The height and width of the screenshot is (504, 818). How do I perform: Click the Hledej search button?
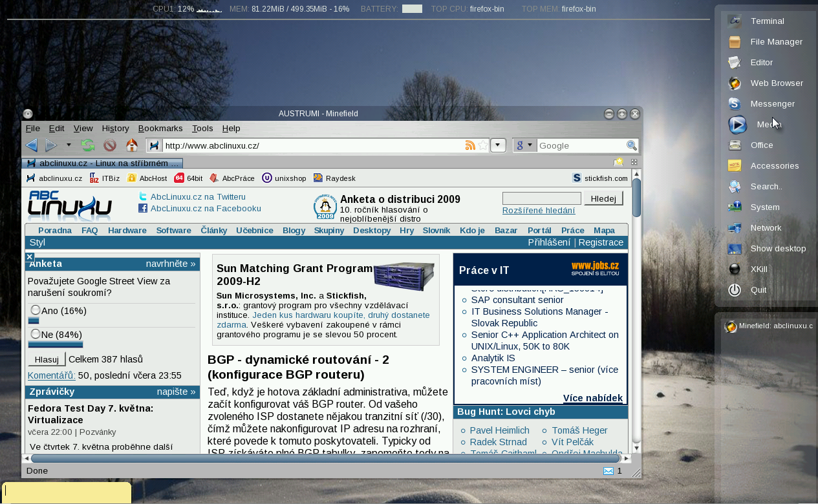(603, 198)
